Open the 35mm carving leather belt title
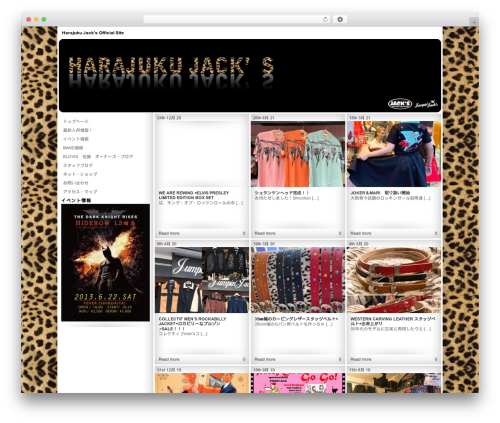500x423 pixels. point(296,319)
